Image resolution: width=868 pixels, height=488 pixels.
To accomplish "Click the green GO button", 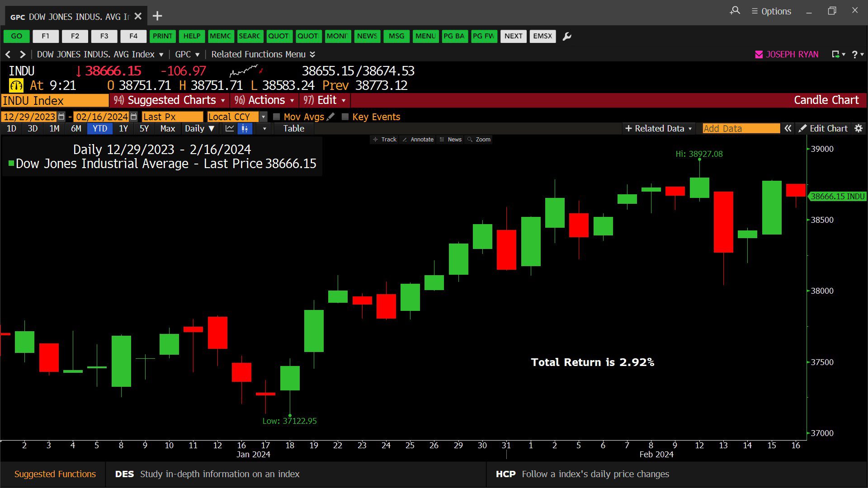I will point(17,36).
